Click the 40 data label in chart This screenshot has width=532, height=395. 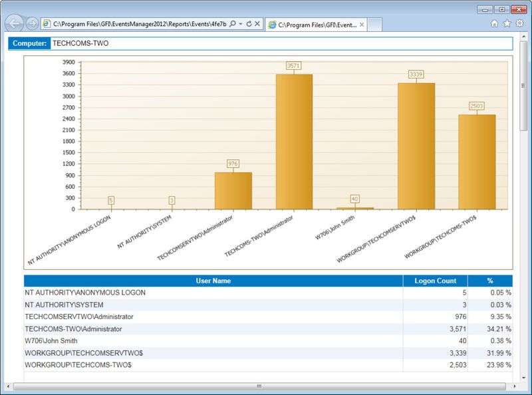coord(354,199)
